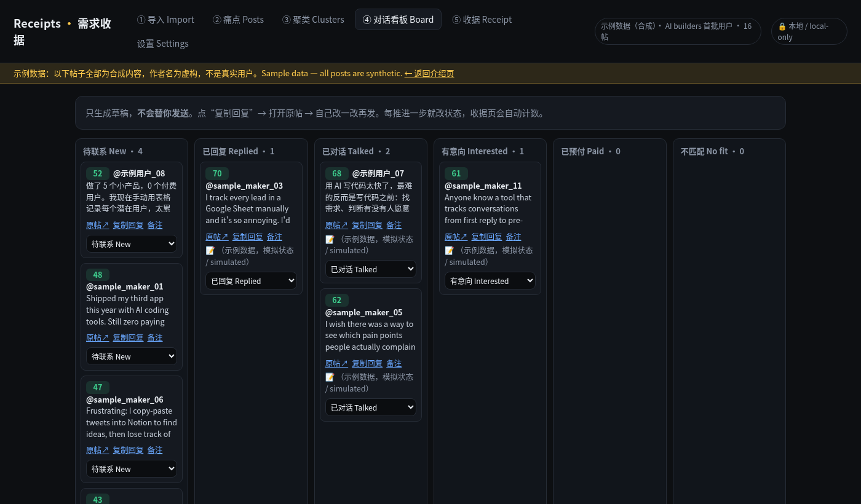The image size is (861, 504).
Task: Click 备注 on @sample_maker_11's card
Action: click(x=514, y=237)
